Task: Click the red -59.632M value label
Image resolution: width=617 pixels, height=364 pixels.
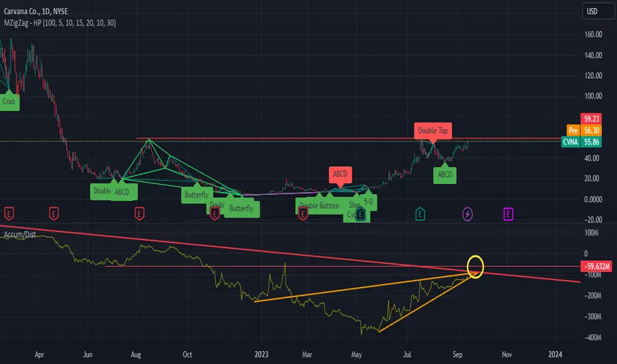Action: click(x=596, y=267)
